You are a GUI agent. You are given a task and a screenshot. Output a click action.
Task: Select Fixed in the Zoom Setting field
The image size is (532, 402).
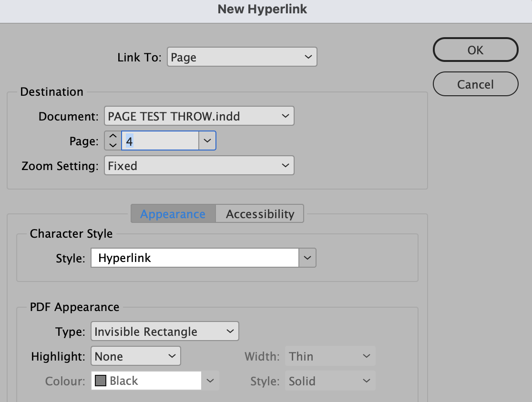click(x=191, y=165)
